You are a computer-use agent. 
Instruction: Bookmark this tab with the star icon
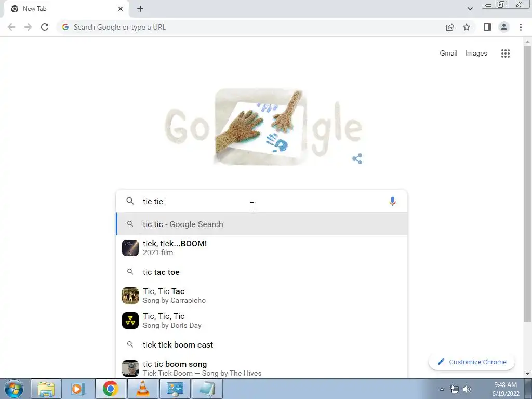(x=467, y=27)
